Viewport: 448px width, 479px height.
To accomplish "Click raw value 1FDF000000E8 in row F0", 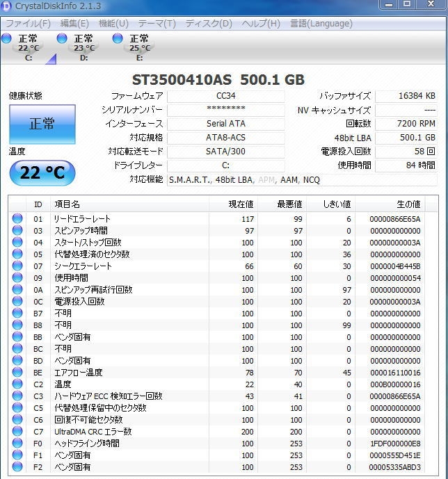I will (x=395, y=444).
